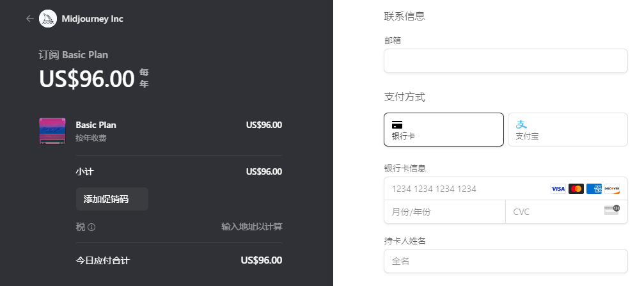Click the 添加促销码 button
The height and width of the screenshot is (286, 644).
[112, 199]
